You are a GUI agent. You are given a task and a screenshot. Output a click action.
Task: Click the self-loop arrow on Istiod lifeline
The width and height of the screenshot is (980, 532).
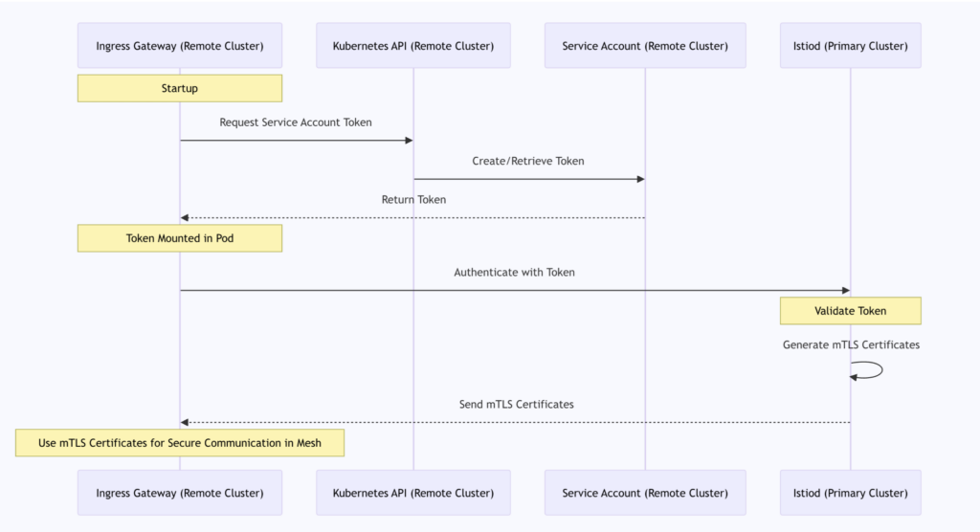pyautogui.click(x=873, y=370)
